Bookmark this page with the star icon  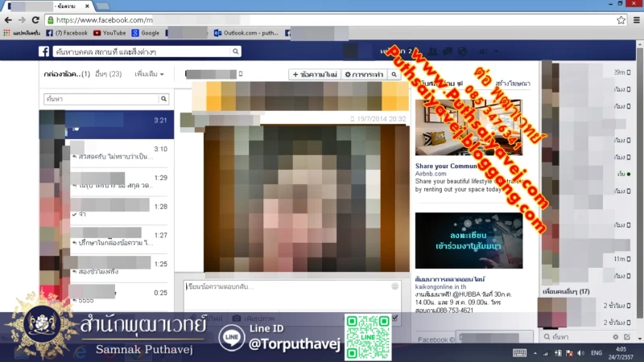tap(621, 19)
